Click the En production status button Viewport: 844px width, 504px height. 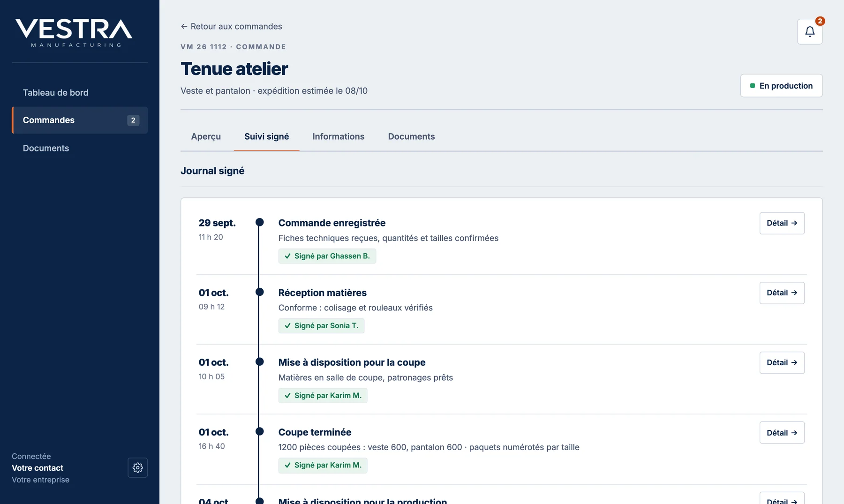(781, 86)
